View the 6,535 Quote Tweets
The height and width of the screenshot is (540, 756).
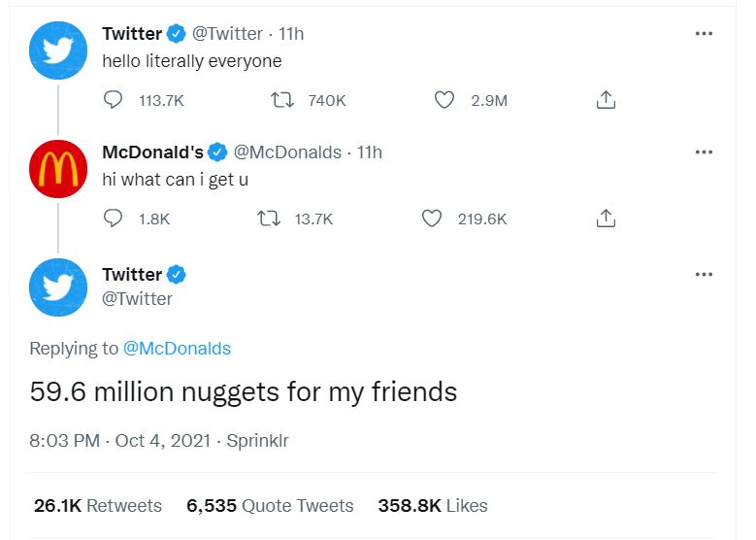(x=270, y=506)
